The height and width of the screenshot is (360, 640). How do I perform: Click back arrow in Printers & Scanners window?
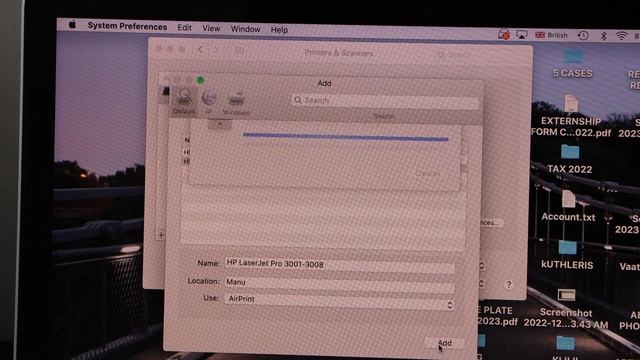200,50
